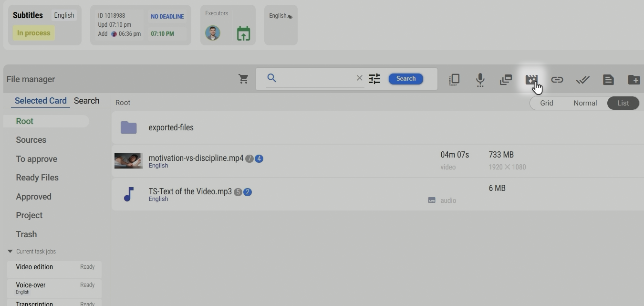Click the document text file icon
The width and height of the screenshot is (644, 306).
[x=608, y=80]
